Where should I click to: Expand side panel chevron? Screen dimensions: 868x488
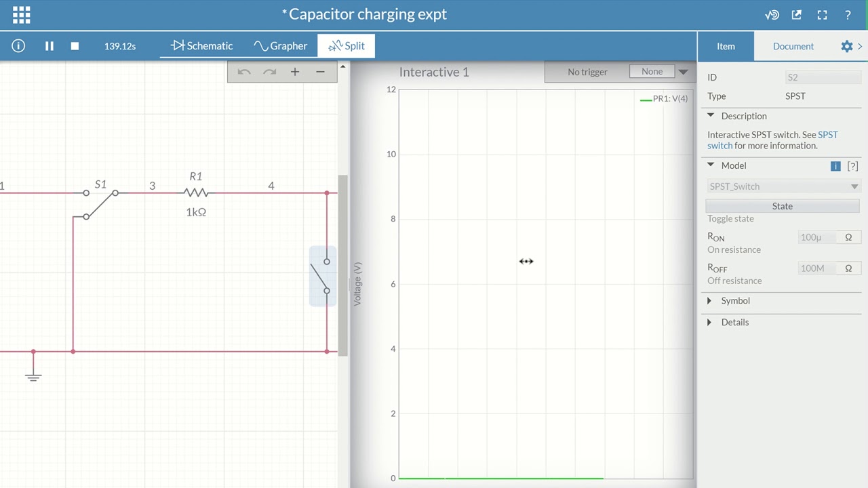(861, 46)
